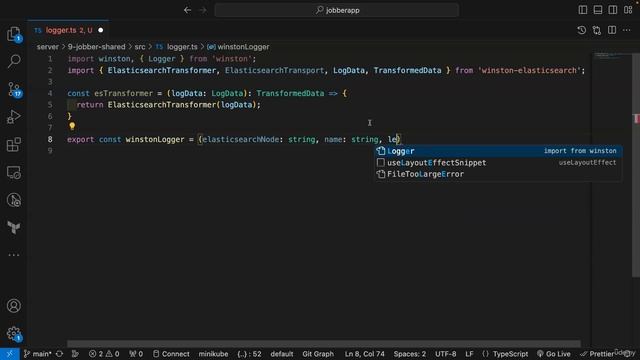
Task: Open the Run and Debug view
Action: [x=14, y=117]
